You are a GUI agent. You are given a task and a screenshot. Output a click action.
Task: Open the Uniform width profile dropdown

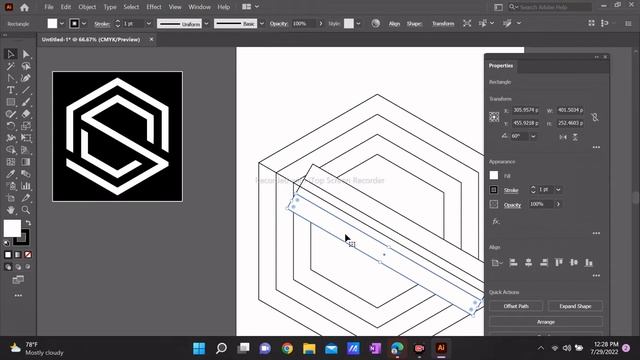tap(206, 24)
